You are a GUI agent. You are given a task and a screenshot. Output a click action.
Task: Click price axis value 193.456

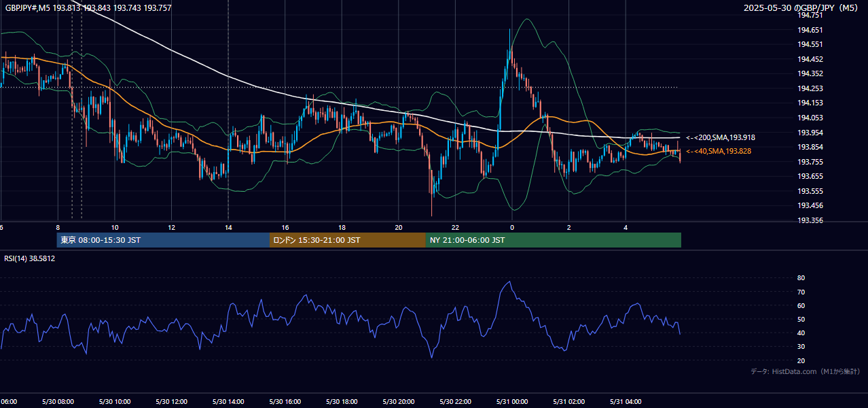tap(810, 205)
